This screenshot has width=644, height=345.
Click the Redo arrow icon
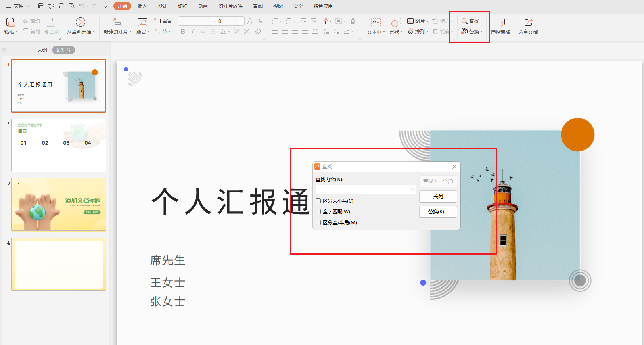[95, 6]
